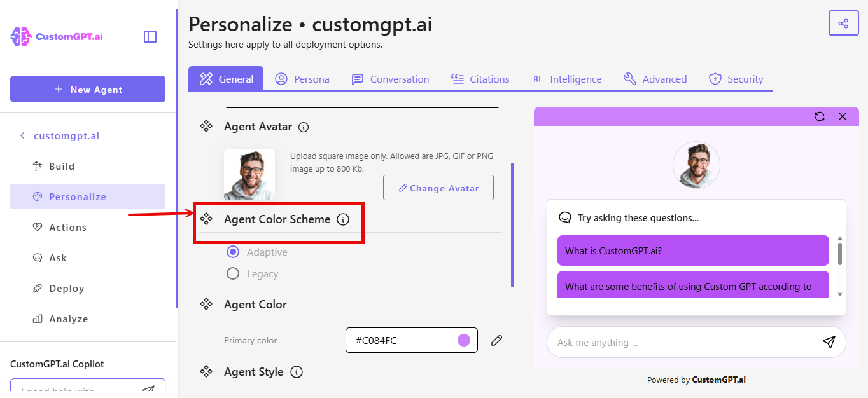The height and width of the screenshot is (398, 868).
Task: Switch to the Advanced tab
Action: 655,79
